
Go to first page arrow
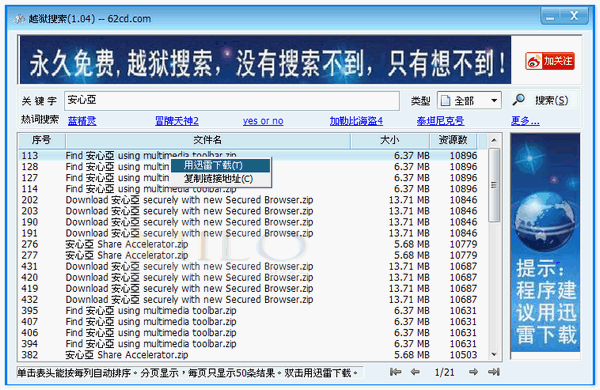click(395, 372)
